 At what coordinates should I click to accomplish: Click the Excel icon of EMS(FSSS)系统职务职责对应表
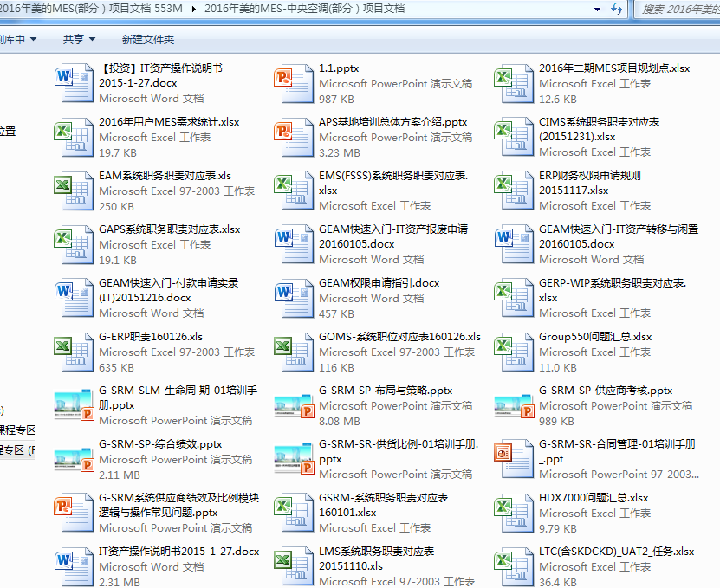pos(294,191)
